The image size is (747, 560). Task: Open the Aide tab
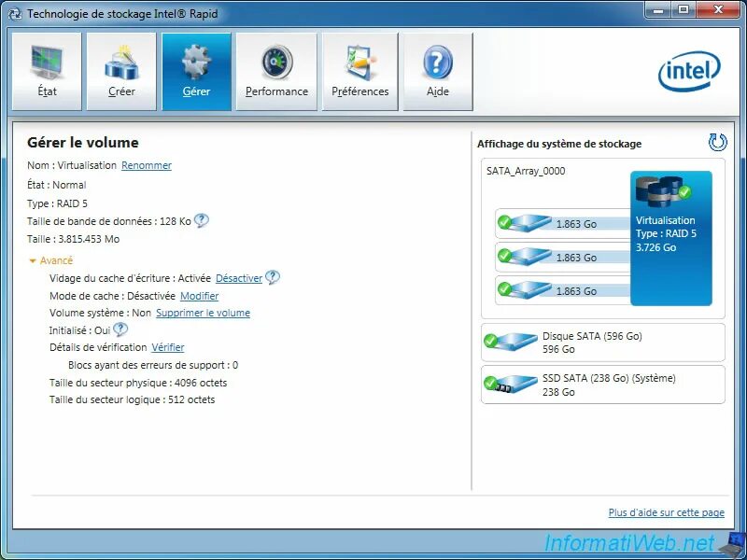(438, 72)
